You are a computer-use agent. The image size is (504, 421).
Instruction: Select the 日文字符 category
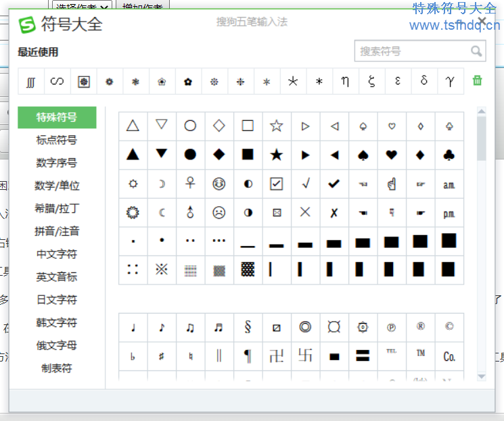click(57, 299)
